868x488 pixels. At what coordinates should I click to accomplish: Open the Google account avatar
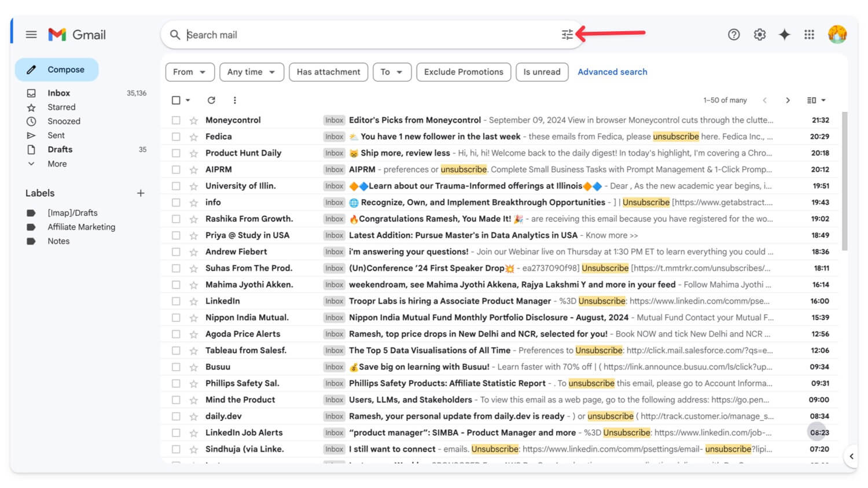pyautogui.click(x=837, y=34)
